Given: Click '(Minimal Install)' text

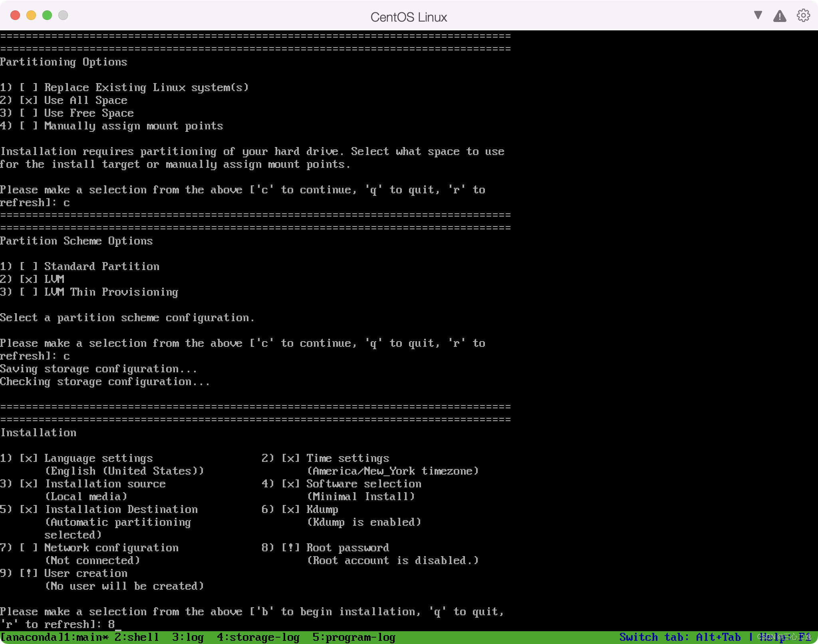Looking at the screenshot, I should tap(361, 497).
